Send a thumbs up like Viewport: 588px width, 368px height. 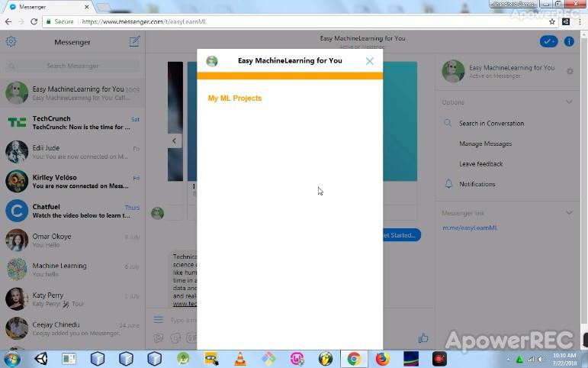[x=423, y=337]
